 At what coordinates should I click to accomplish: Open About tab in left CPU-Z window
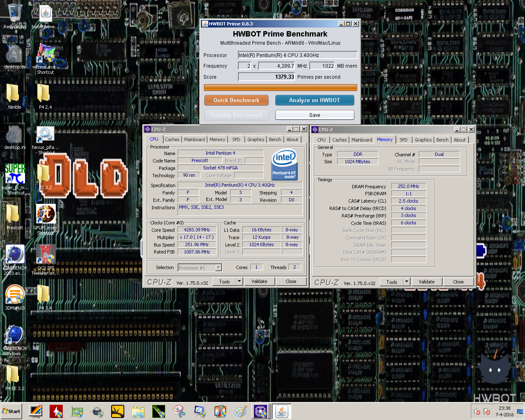click(x=292, y=139)
